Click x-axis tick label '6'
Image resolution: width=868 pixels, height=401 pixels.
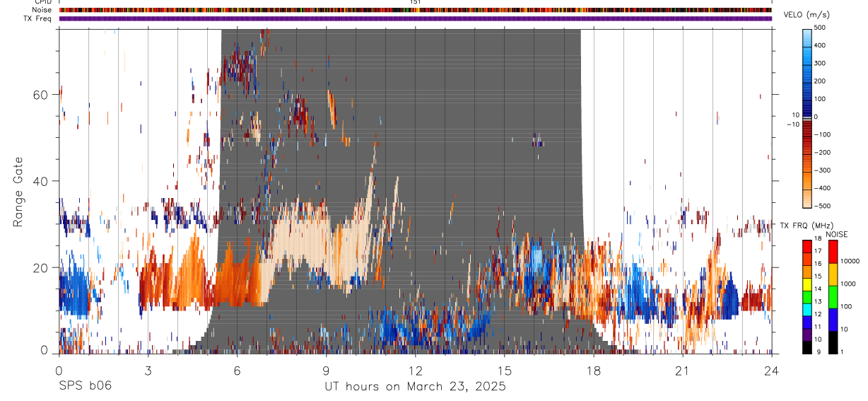(237, 371)
